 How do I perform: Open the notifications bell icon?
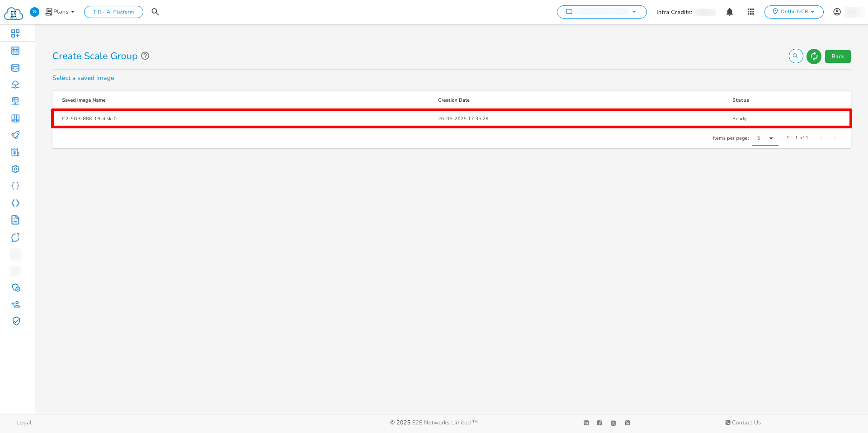[x=730, y=12]
